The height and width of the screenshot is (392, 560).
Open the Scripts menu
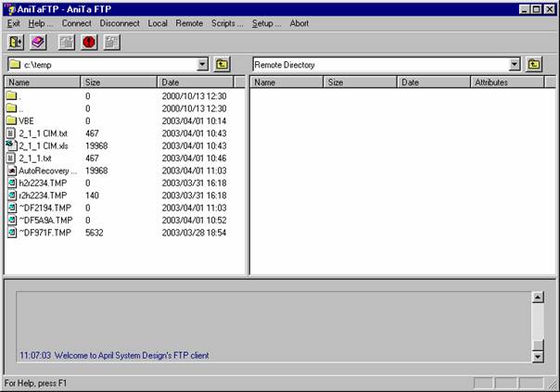(x=226, y=23)
